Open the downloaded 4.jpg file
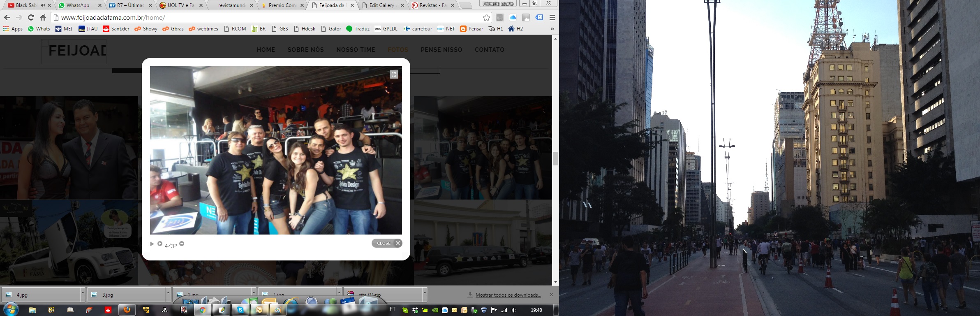Image resolution: width=980 pixels, height=316 pixels. click(x=41, y=295)
